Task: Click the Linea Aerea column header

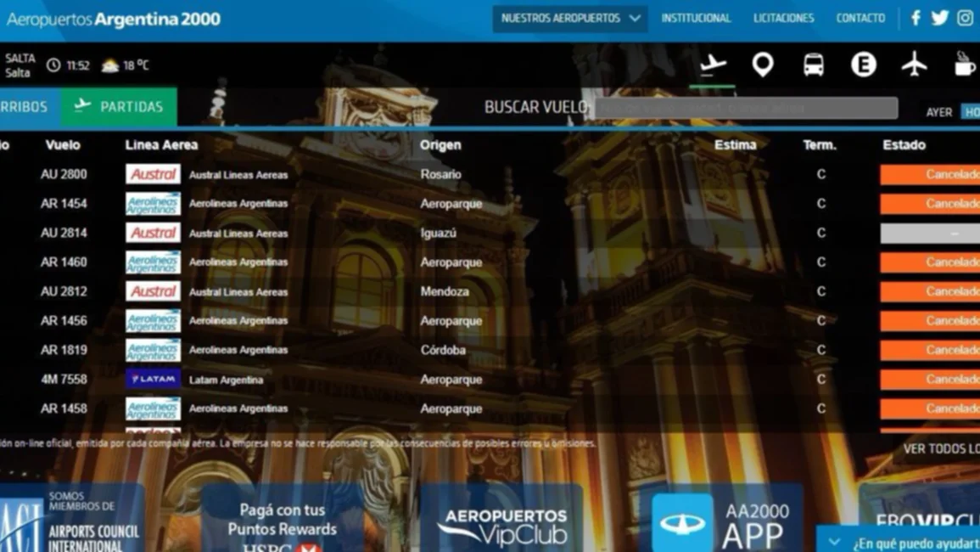Action: pyautogui.click(x=161, y=144)
